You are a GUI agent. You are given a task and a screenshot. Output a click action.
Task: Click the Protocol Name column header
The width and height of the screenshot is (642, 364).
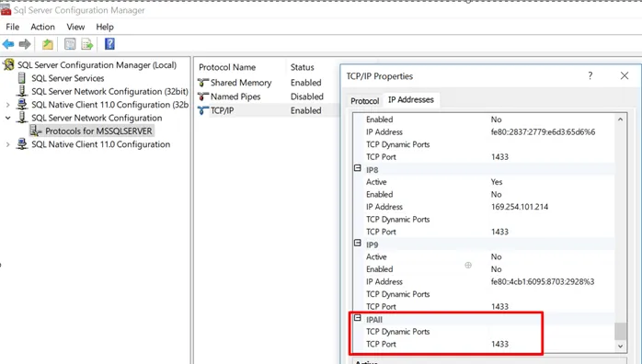coord(227,67)
